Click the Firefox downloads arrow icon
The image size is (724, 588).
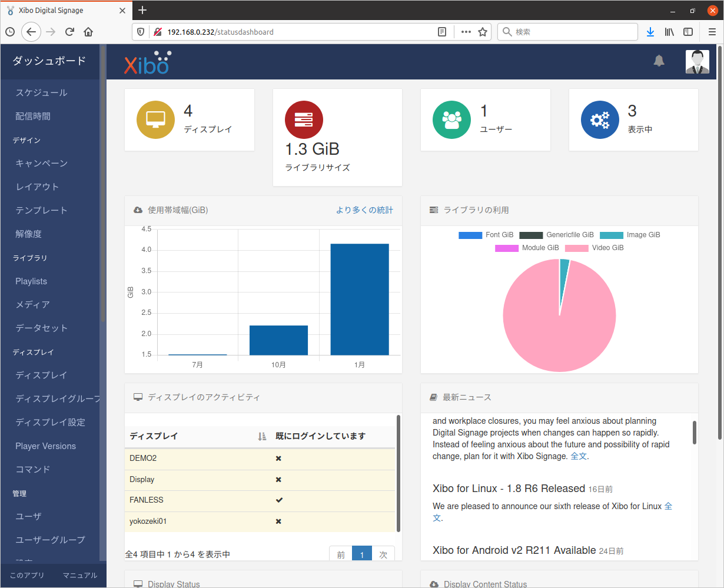(650, 32)
